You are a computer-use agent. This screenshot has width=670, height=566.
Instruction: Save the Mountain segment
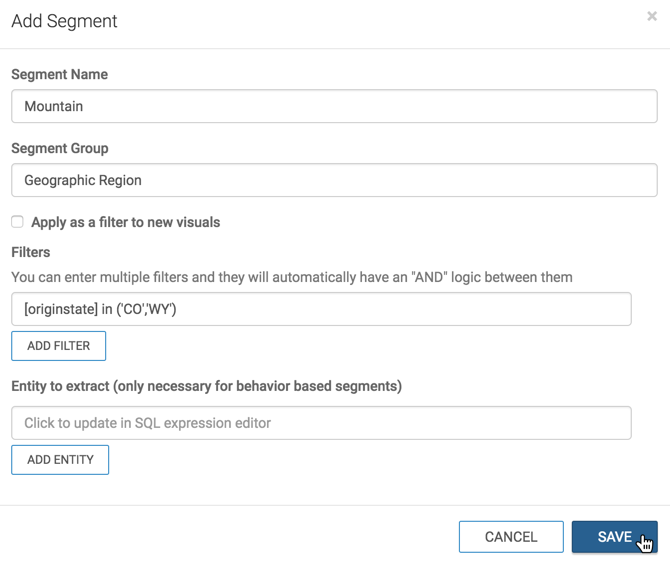coord(614,537)
